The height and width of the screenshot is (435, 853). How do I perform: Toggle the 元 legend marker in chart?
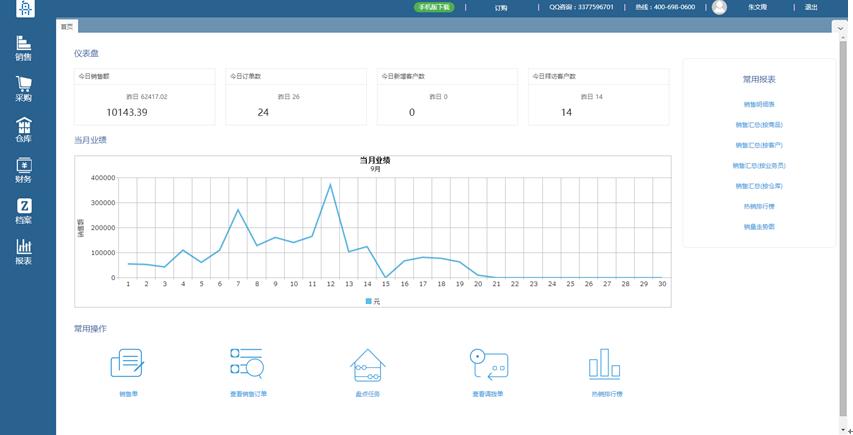[368, 301]
